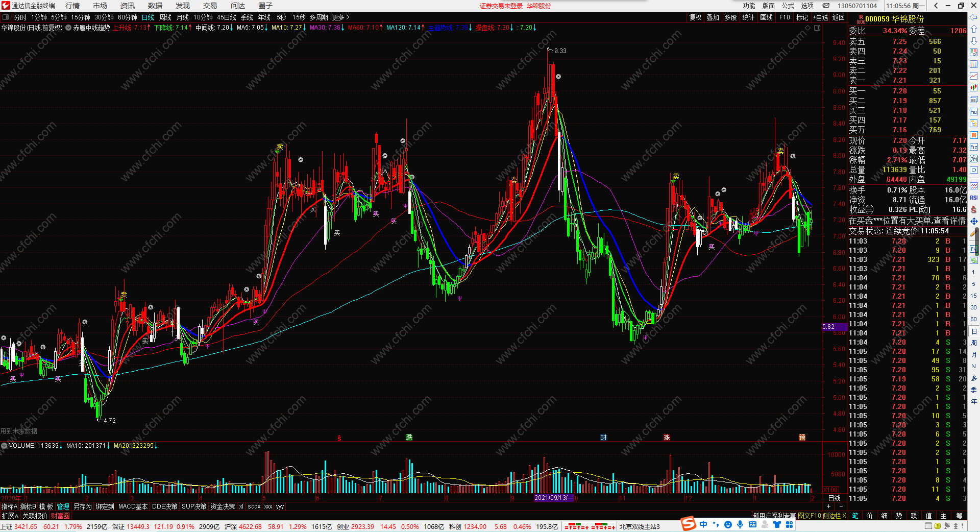Open the 画线 drawing tools dropdown
The height and width of the screenshot is (532, 980).
coord(766,17)
